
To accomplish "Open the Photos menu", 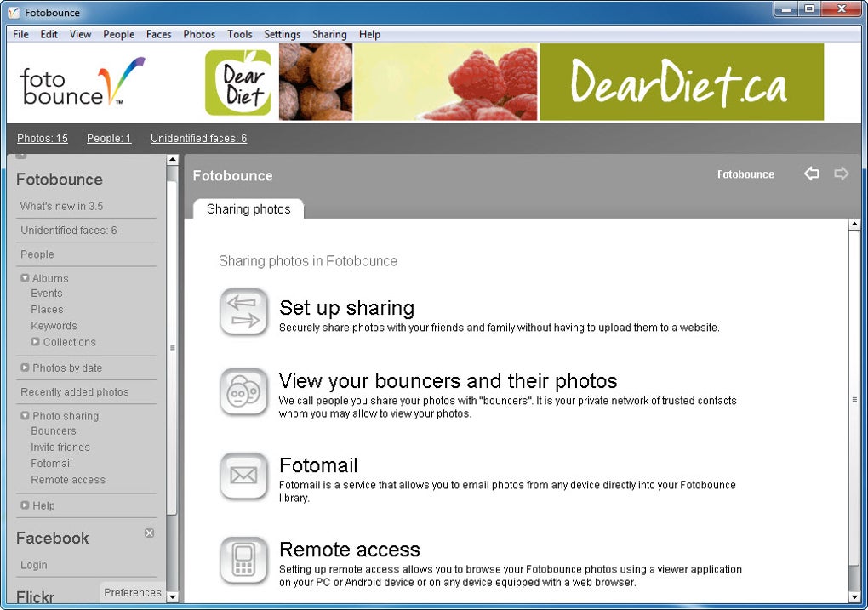I will pos(199,34).
